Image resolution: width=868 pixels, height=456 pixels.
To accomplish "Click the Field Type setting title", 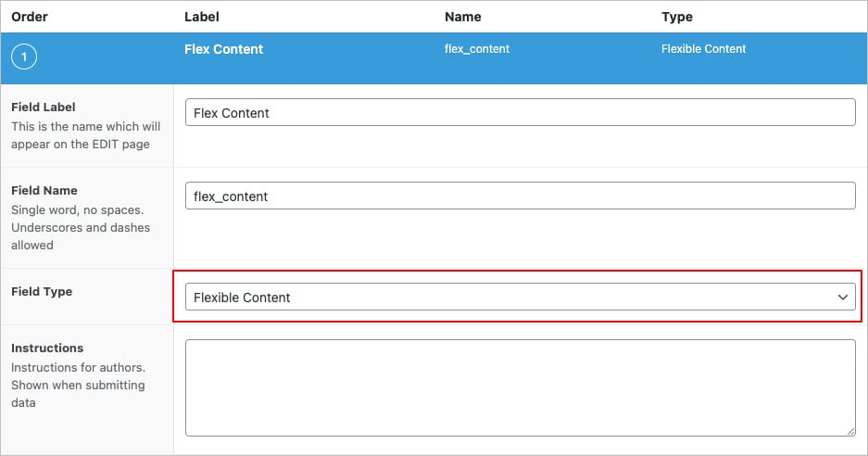I will pos(42,291).
